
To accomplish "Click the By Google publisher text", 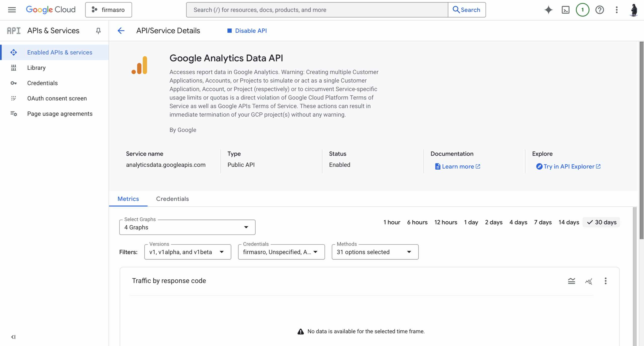I will tap(183, 130).
